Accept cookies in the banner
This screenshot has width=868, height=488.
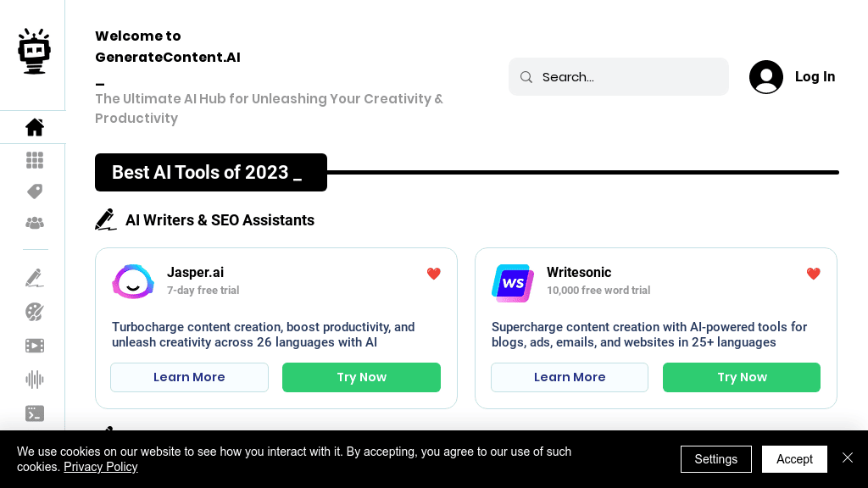(x=794, y=459)
